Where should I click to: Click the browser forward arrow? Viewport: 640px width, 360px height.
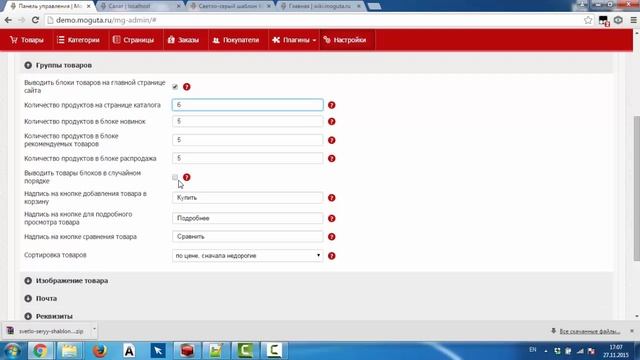point(22,20)
